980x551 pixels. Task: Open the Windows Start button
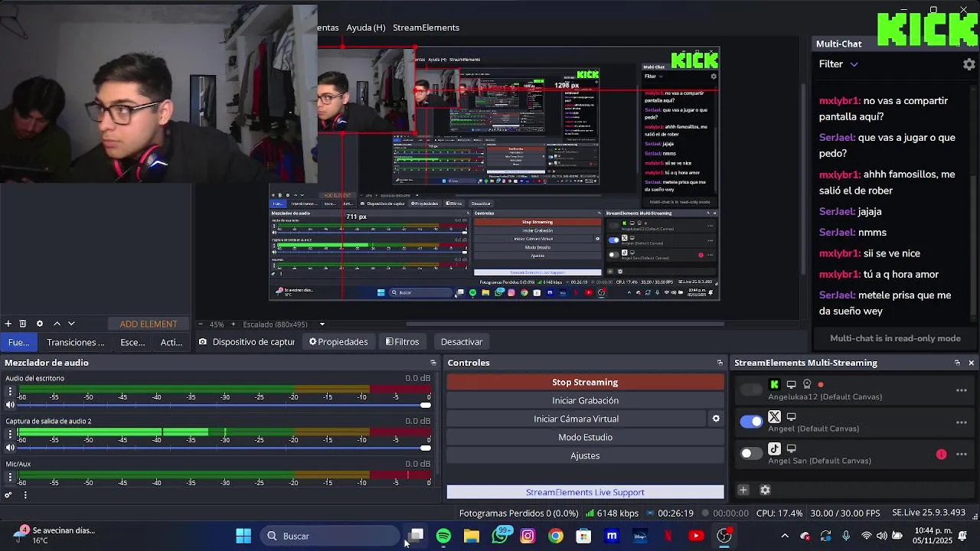pyautogui.click(x=243, y=536)
